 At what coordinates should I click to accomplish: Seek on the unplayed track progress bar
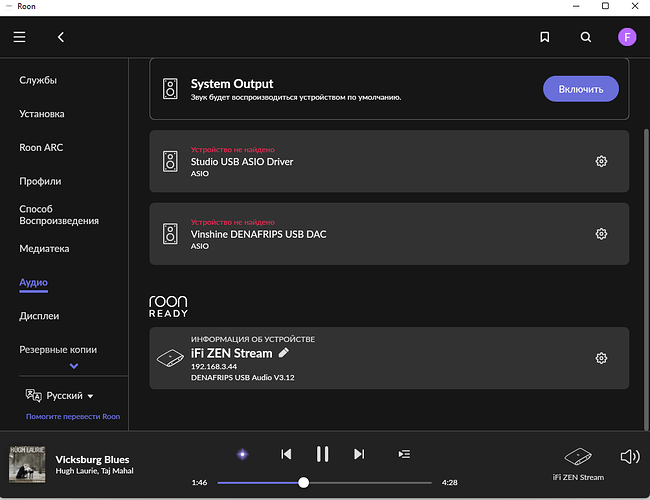[x=370, y=483]
